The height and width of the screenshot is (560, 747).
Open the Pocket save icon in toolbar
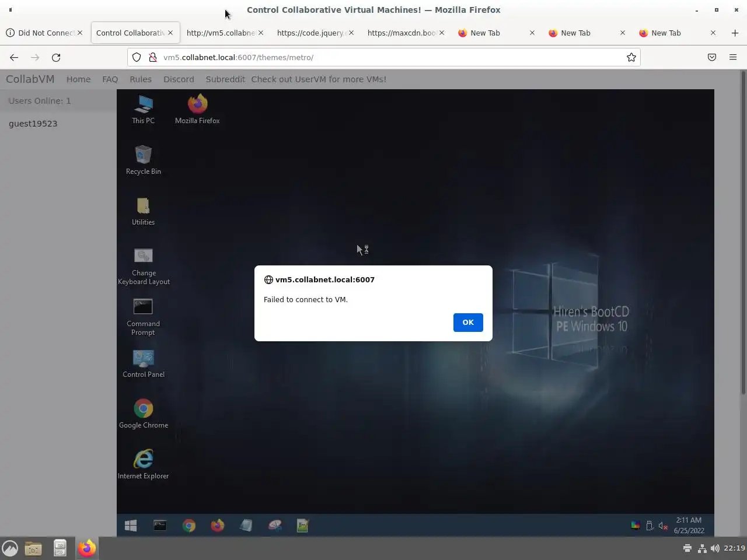tap(712, 57)
